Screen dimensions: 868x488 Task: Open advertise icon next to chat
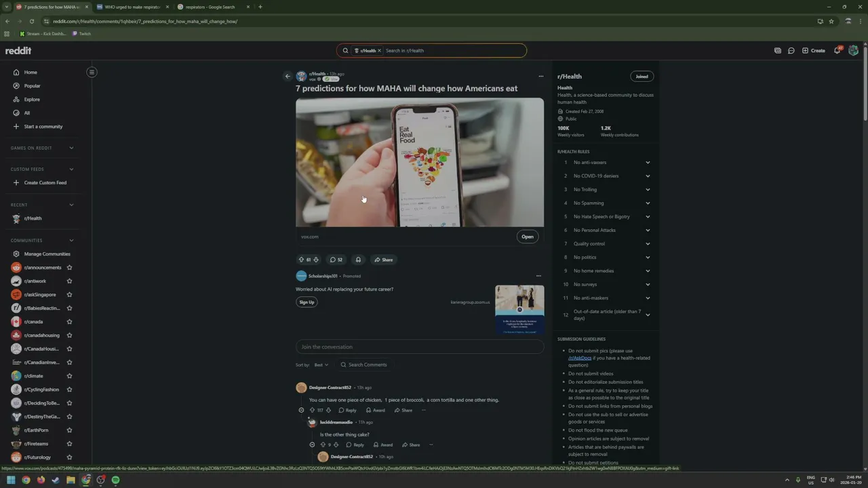pyautogui.click(x=777, y=51)
